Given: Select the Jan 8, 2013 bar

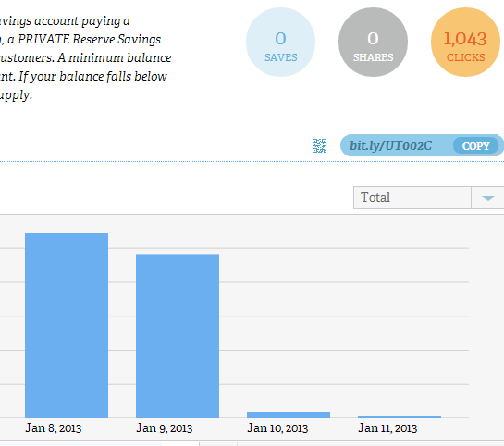Looking at the screenshot, I should click(67, 326).
